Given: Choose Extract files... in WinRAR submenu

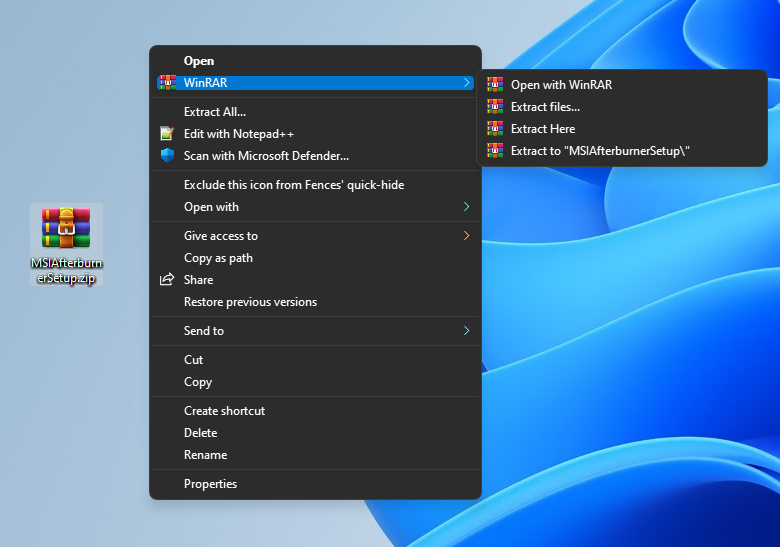Looking at the screenshot, I should coord(622,106).
